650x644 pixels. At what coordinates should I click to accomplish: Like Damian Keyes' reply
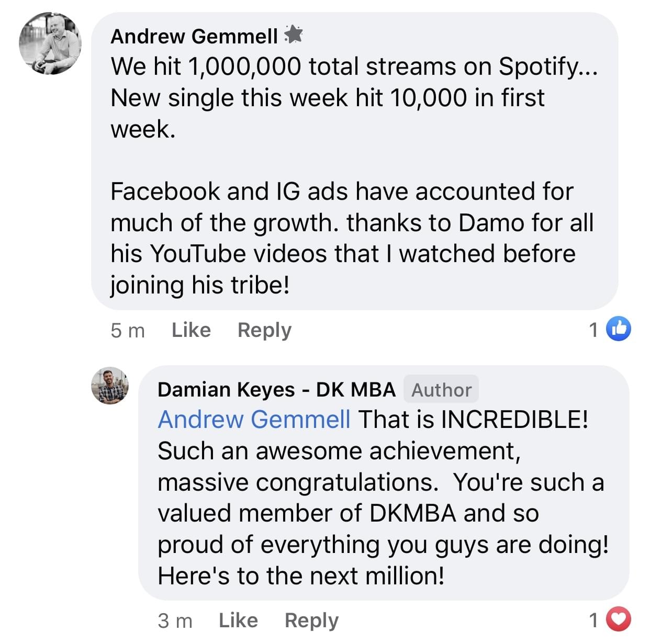[x=238, y=620]
